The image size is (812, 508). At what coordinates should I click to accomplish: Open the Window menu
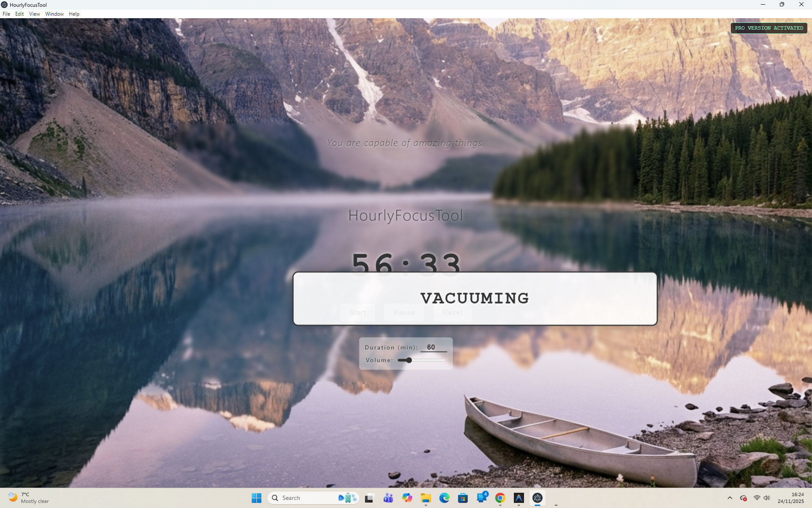[54, 14]
